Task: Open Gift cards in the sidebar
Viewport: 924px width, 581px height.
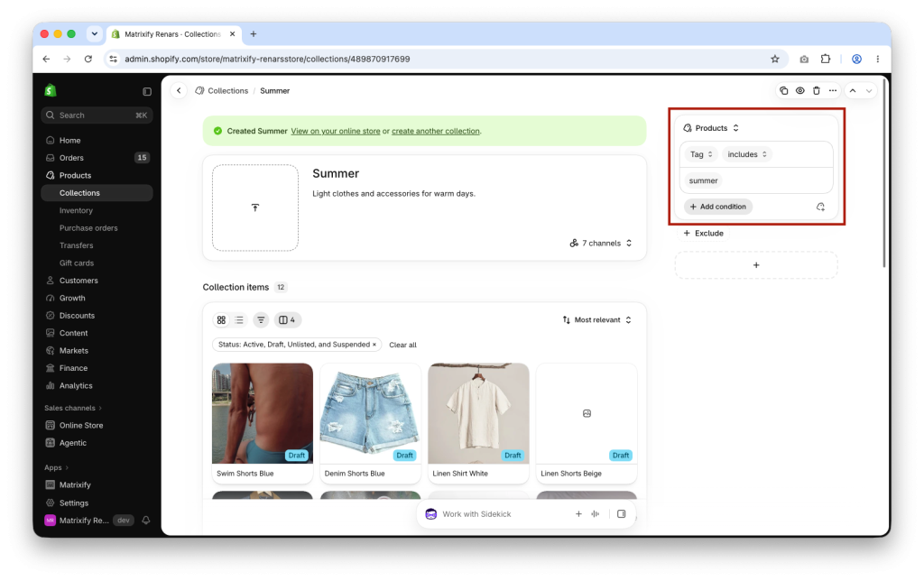Action: (77, 263)
